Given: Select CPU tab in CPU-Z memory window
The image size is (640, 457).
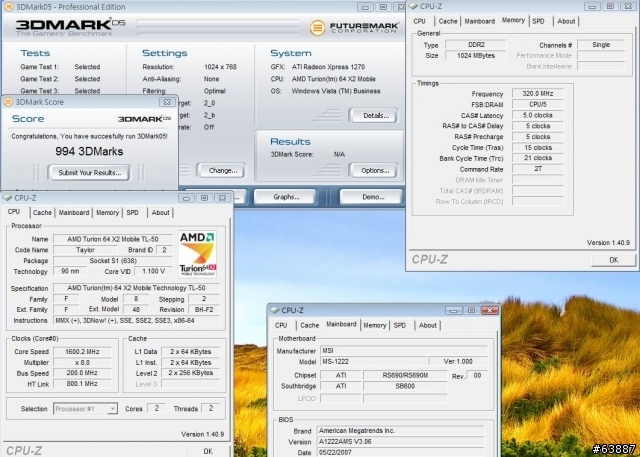Looking at the screenshot, I should (x=420, y=21).
